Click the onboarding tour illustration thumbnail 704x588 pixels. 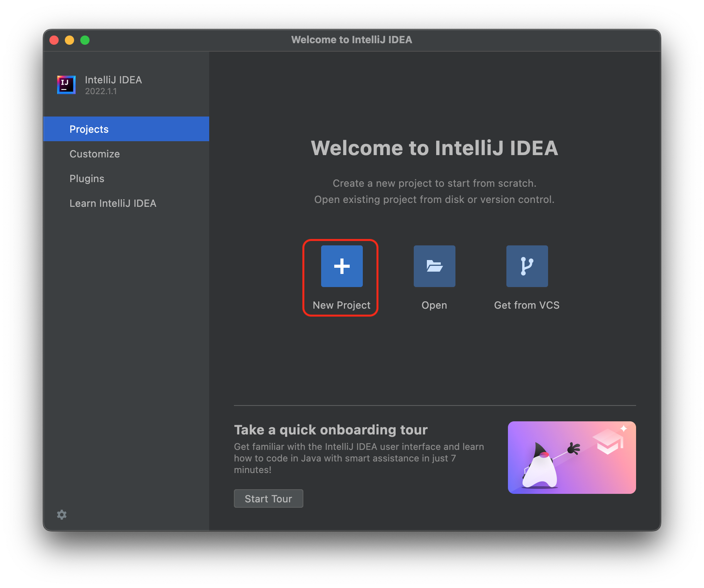coord(572,457)
